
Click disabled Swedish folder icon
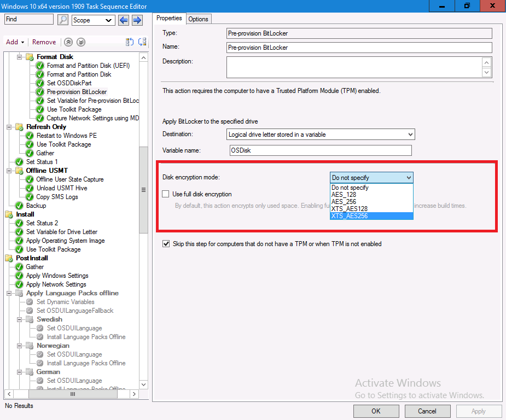(x=30, y=320)
